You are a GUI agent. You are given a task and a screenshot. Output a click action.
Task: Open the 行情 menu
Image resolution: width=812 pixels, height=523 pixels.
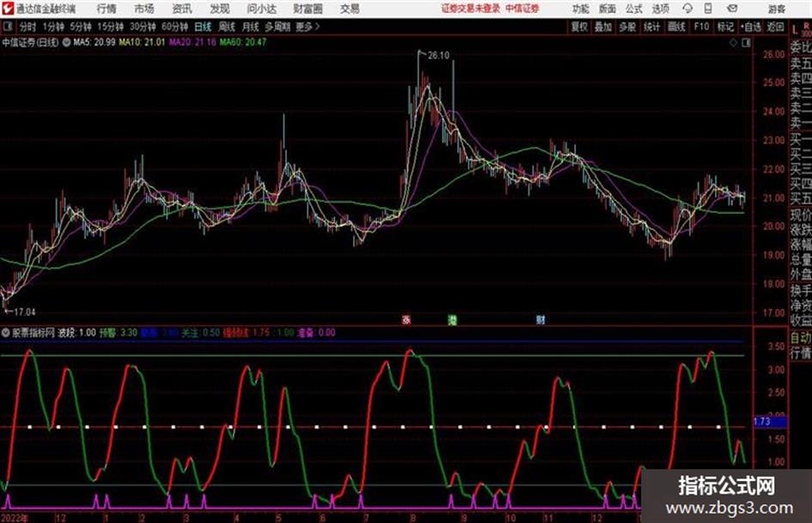click(x=107, y=9)
